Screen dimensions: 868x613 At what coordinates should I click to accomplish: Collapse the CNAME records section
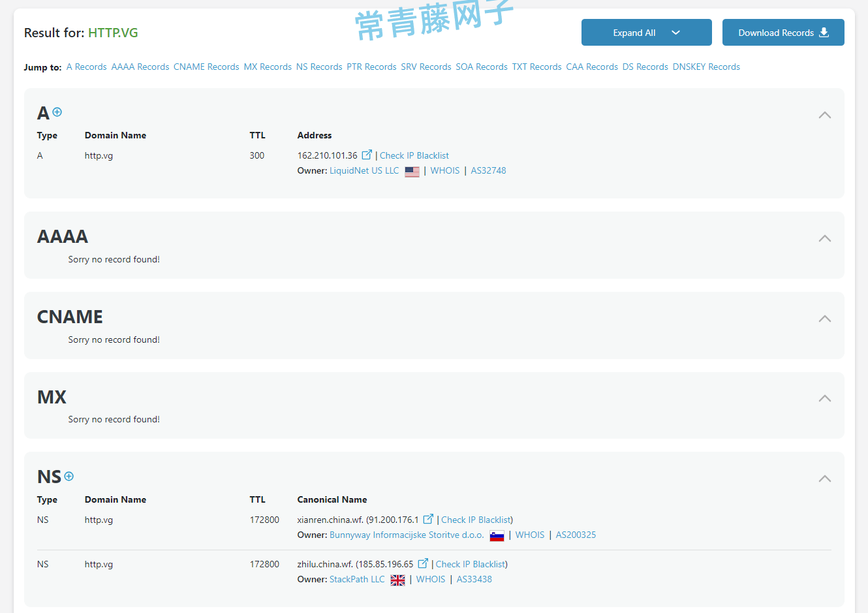click(x=824, y=319)
